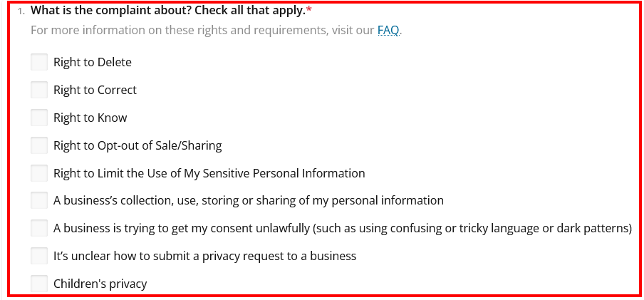The image size is (644, 300).
Task: Open the FAQ link
Action: pos(388,31)
